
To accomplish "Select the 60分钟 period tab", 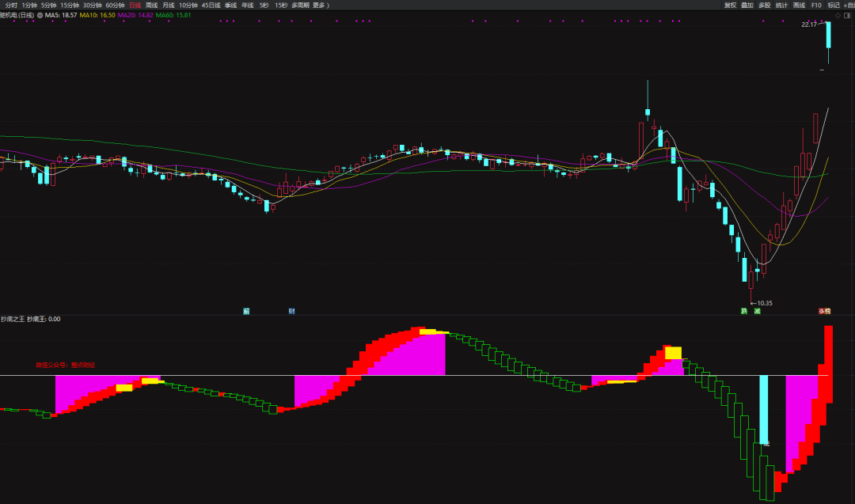I will click(115, 5).
